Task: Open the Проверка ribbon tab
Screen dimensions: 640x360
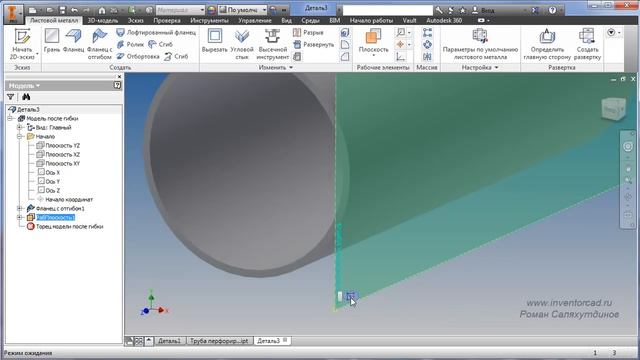Action: (x=167, y=20)
